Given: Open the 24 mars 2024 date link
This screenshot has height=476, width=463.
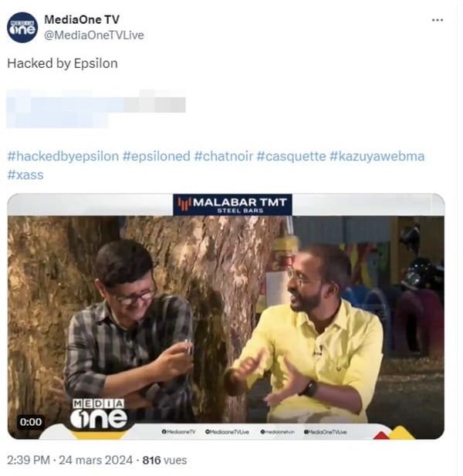Looking at the screenshot, I should [x=96, y=461].
